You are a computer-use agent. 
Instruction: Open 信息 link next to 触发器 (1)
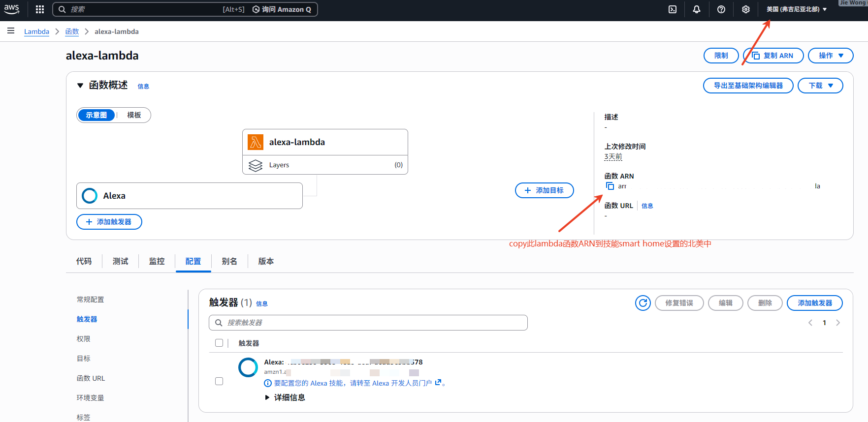262,303
